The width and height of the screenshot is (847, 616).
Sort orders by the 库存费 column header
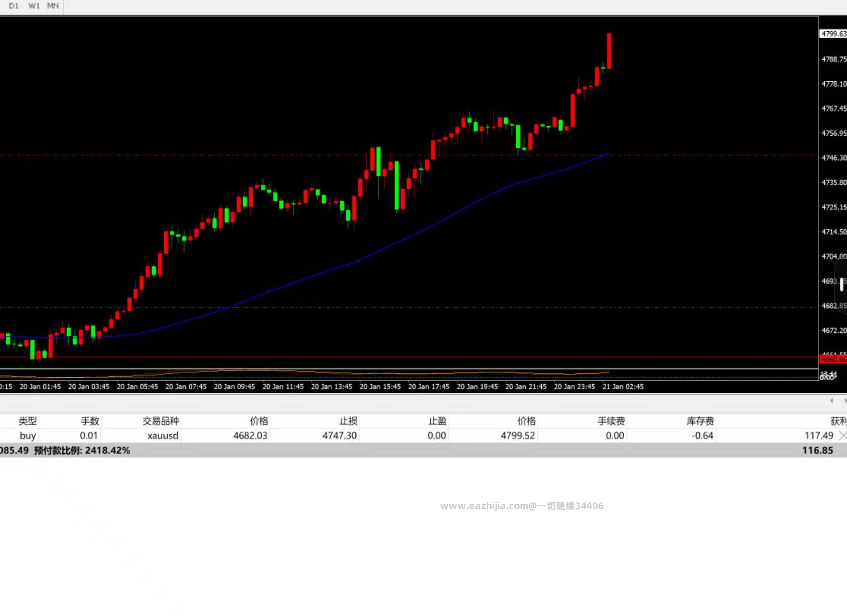tap(700, 421)
